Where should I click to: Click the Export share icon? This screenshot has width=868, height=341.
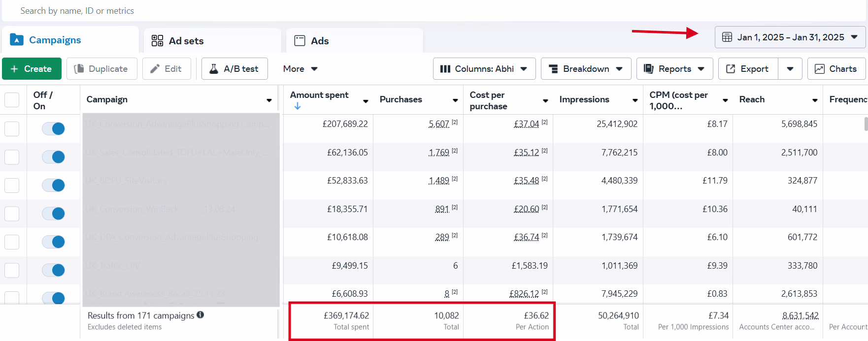[731, 69]
